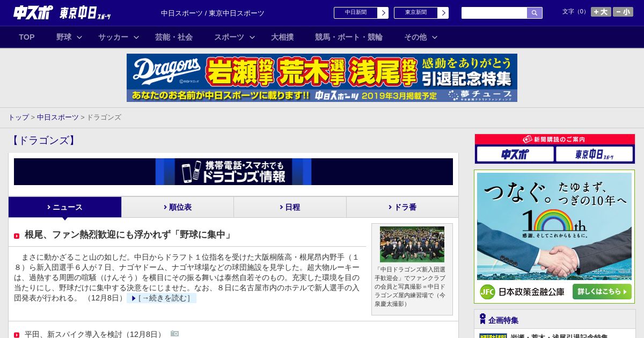Click the red bullet icon beside 根尾 headline

pos(17,236)
